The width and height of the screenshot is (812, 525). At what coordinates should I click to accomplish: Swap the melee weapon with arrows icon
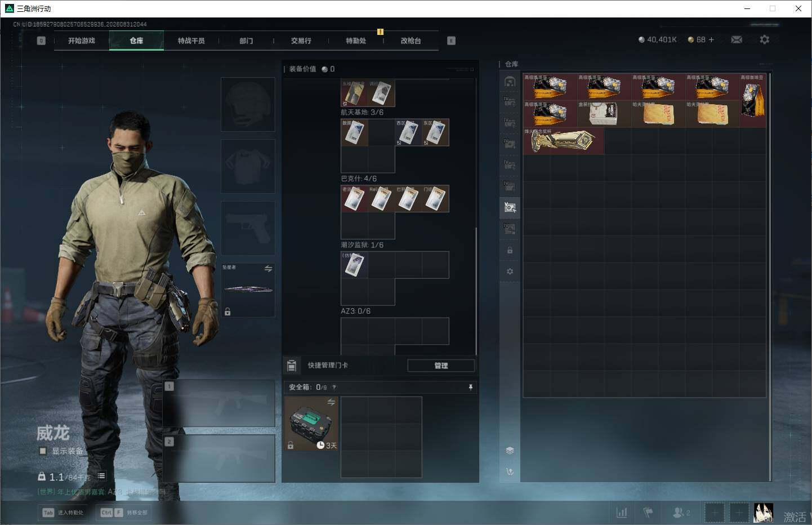(x=268, y=269)
